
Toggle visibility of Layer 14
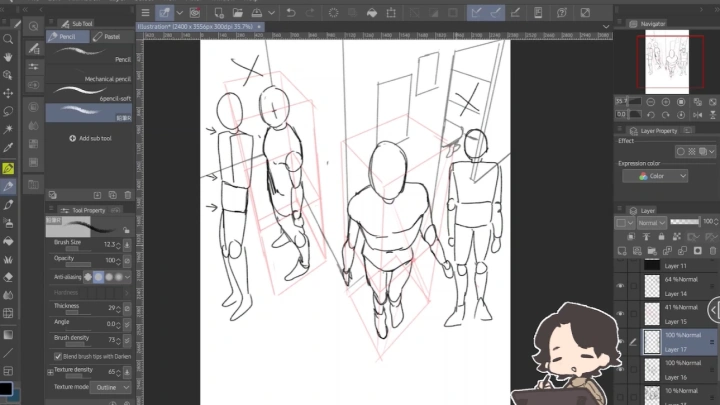click(620, 286)
